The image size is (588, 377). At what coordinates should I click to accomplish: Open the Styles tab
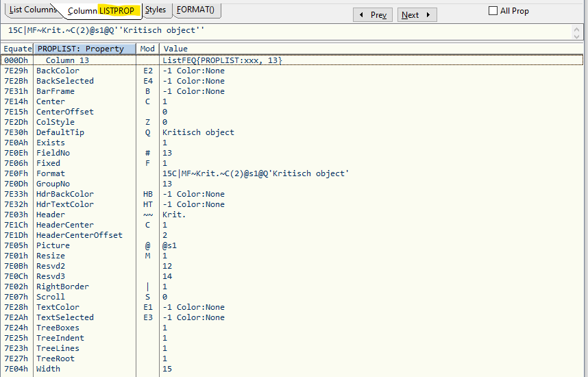point(156,10)
